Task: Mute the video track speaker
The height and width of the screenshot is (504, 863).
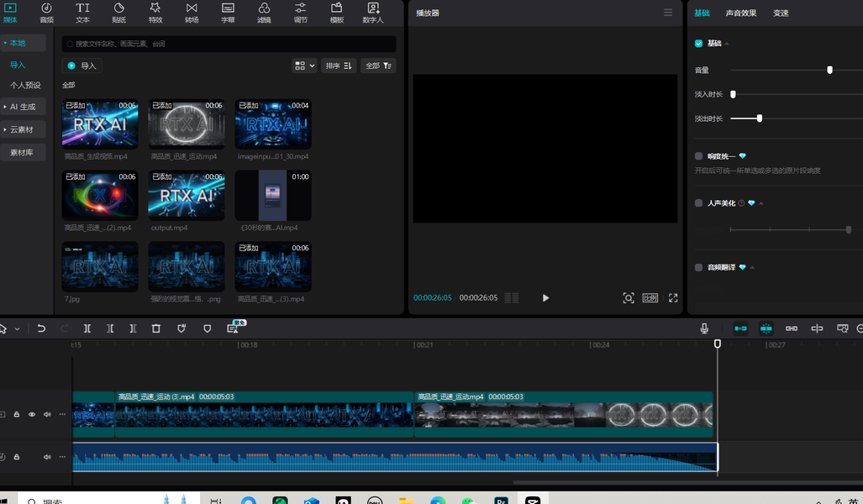Action: pos(47,414)
